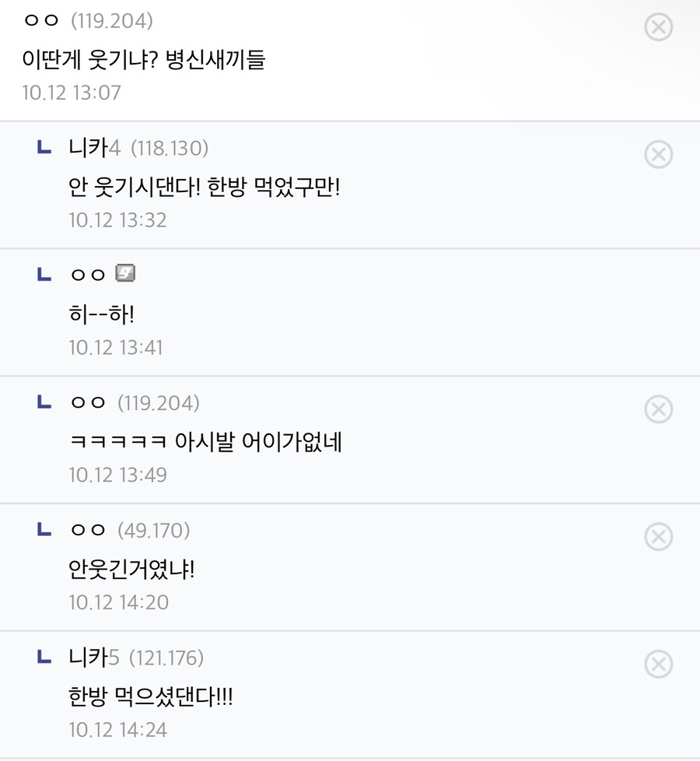This screenshot has height=761, width=700.
Task: Click the reply-arrow icon next to 니카4
Action: [x=44, y=148]
